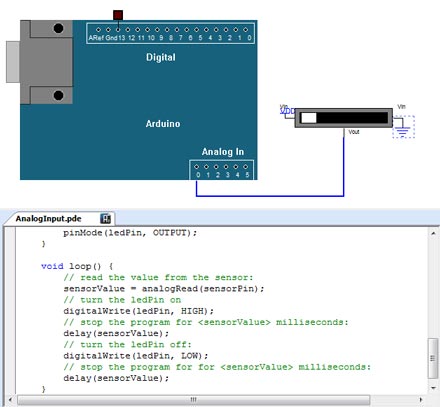Click digital pin 5 connector
The width and height of the screenshot is (440, 407).
(196, 30)
